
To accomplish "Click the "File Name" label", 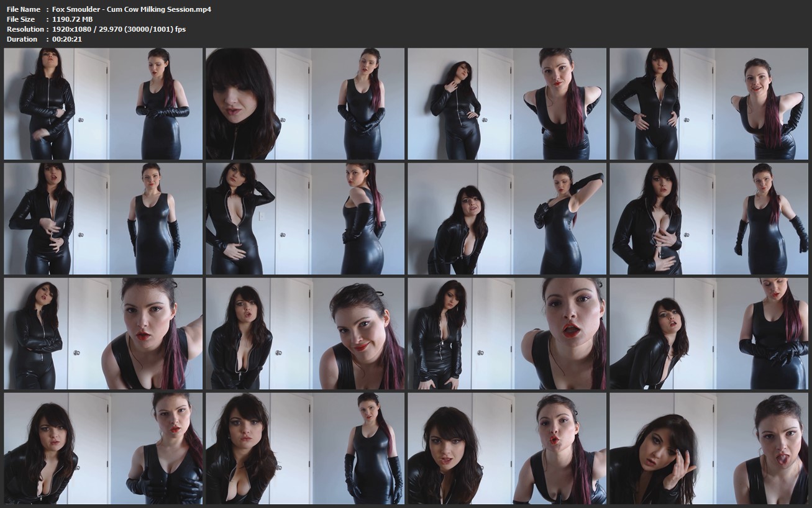I will [x=24, y=9].
